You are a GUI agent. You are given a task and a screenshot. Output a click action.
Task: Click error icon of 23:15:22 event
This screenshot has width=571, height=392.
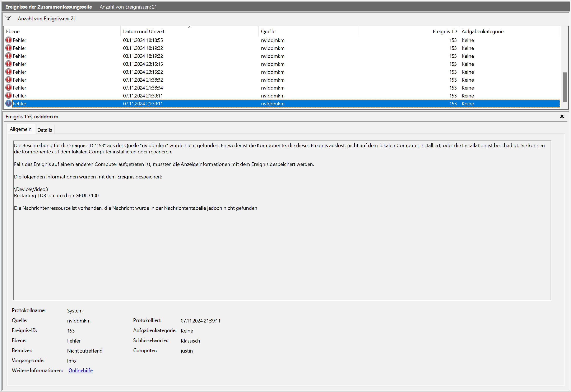[x=9, y=72]
